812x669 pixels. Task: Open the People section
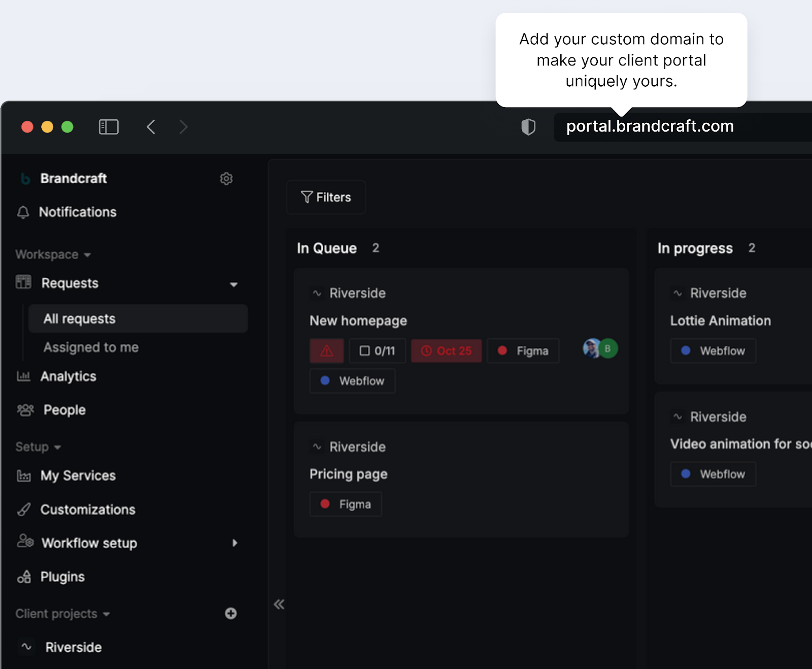[63, 410]
